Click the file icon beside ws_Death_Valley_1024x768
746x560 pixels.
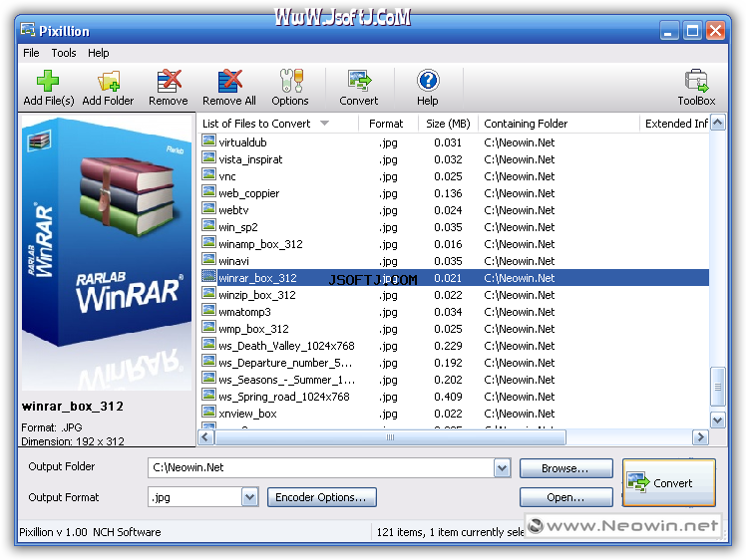[x=208, y=344]
